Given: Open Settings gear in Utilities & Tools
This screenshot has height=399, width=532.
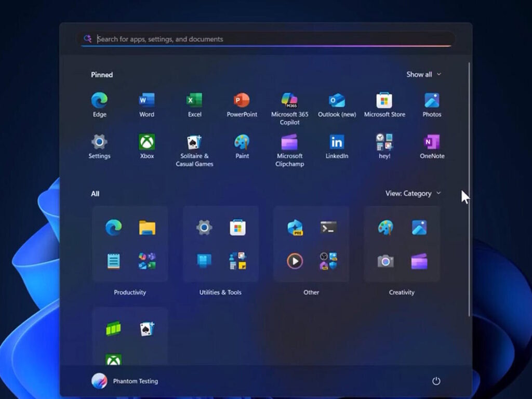Looking at the screenshot, I should 204,228.
